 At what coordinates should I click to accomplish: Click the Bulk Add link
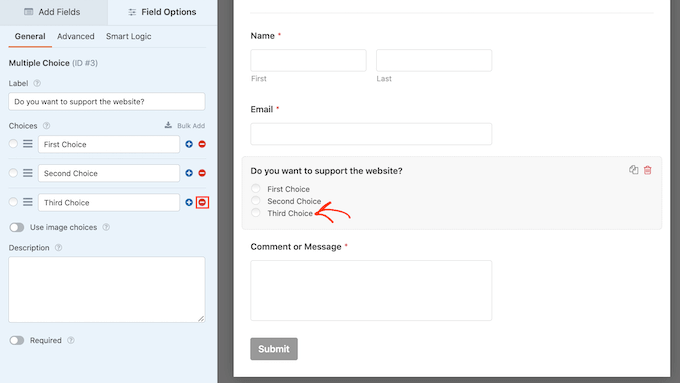[x=185, y=126]
